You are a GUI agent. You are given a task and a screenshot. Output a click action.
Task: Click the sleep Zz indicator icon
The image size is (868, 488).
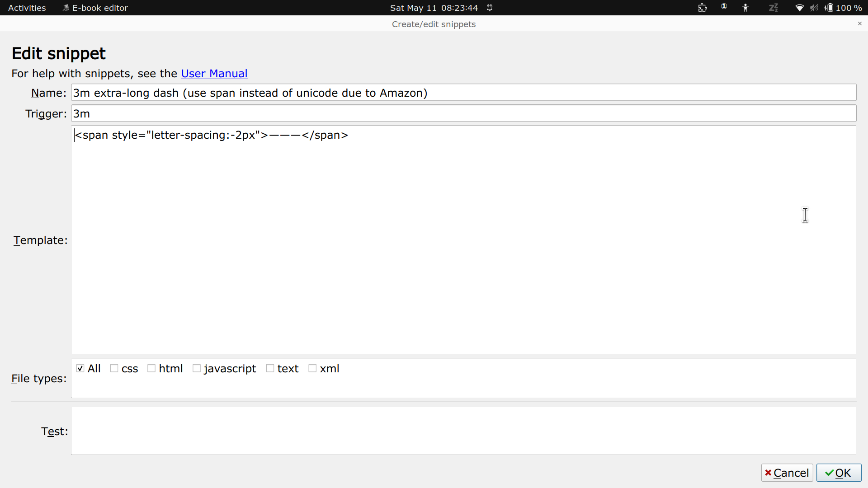click(774, 8)
